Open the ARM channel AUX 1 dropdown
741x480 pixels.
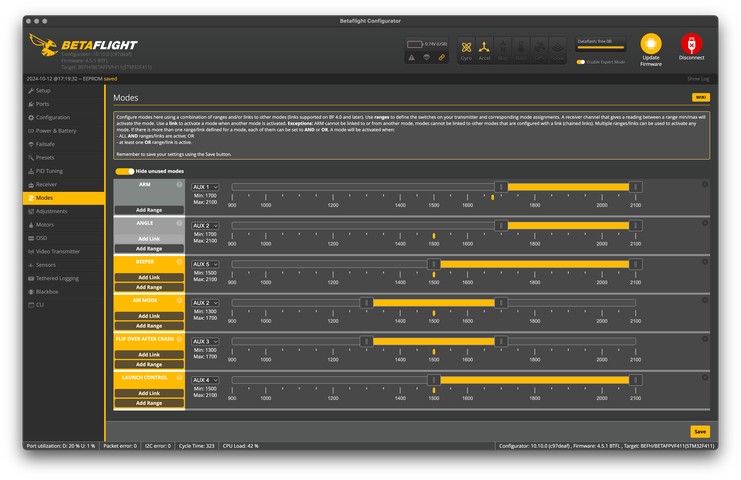click(x=205, y=187)
